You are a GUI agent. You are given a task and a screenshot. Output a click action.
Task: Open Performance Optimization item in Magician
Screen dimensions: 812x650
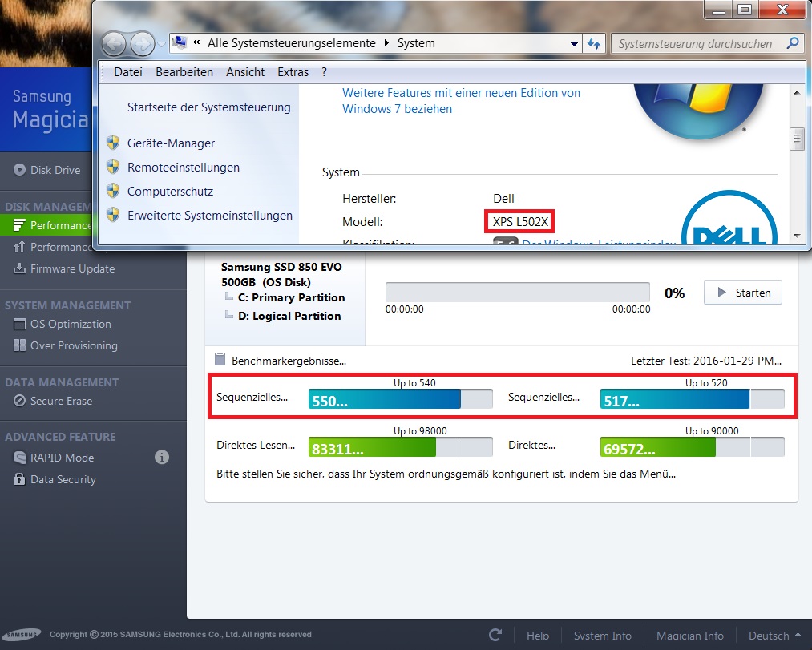52,247
